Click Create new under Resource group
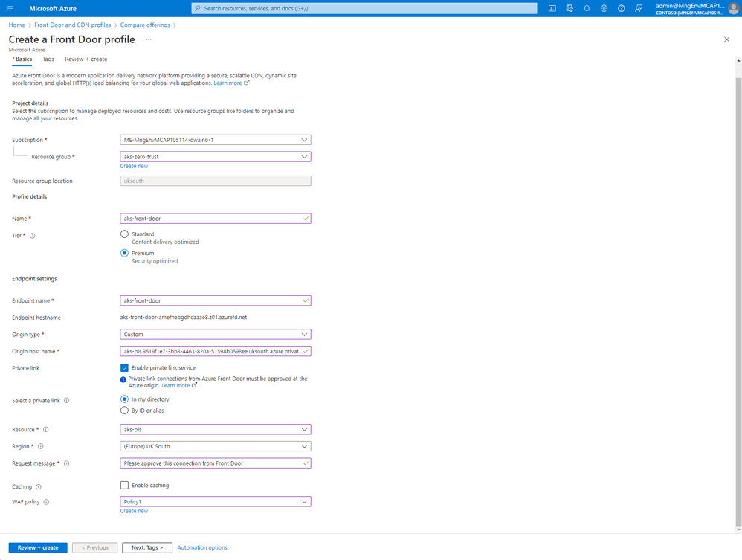 [134, 166]
